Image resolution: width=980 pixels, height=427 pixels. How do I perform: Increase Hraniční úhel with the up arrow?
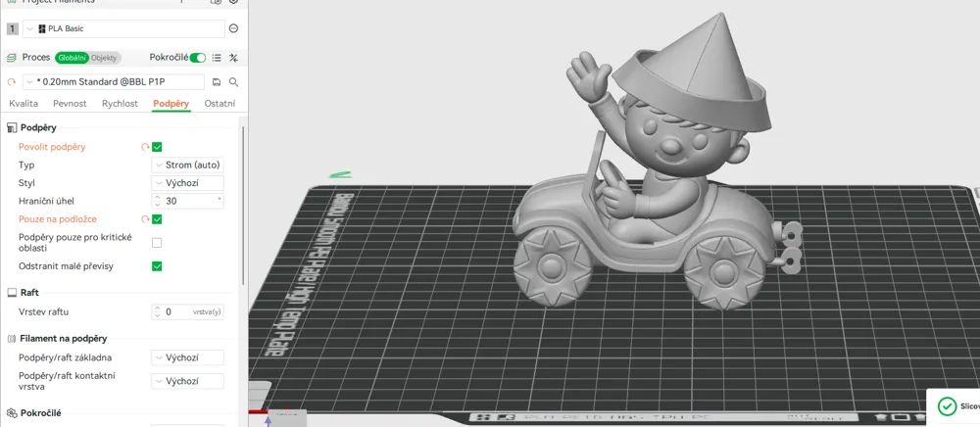point(157,197)
